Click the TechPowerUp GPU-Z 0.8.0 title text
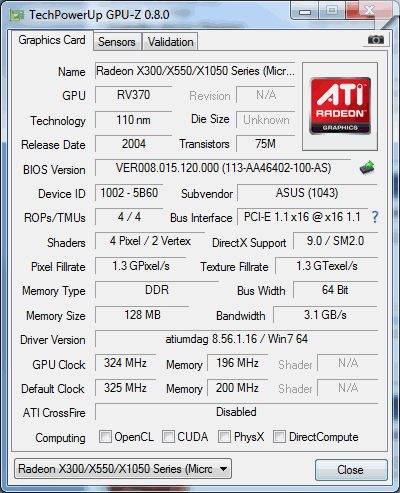This screenshot has height=493, width=400. (x=99, y=15)
